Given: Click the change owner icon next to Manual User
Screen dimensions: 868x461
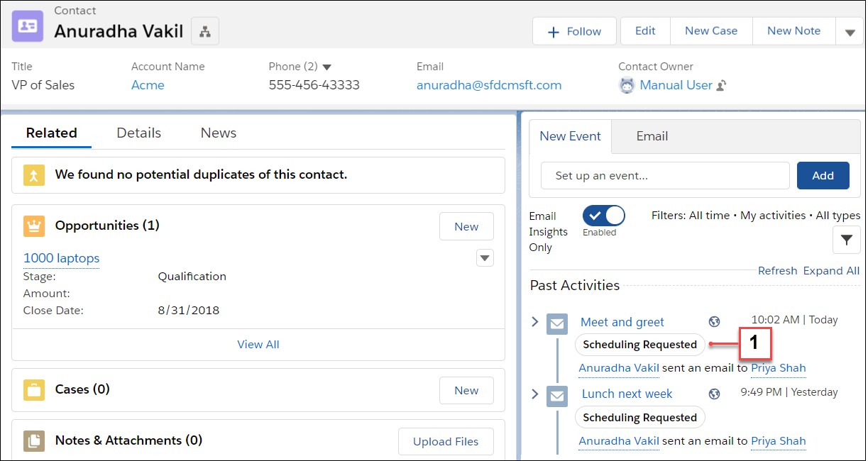Looking at the screenshot, I should pos(722,86).
